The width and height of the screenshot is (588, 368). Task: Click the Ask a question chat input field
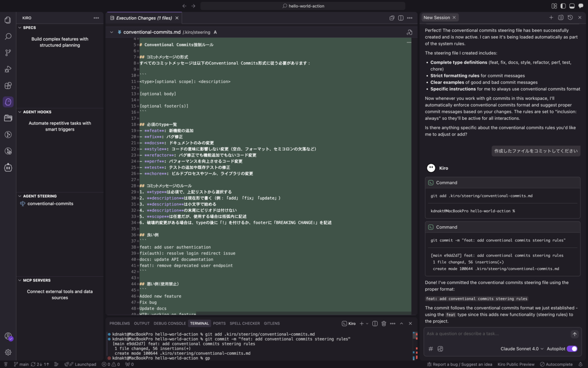coord(490,334)
